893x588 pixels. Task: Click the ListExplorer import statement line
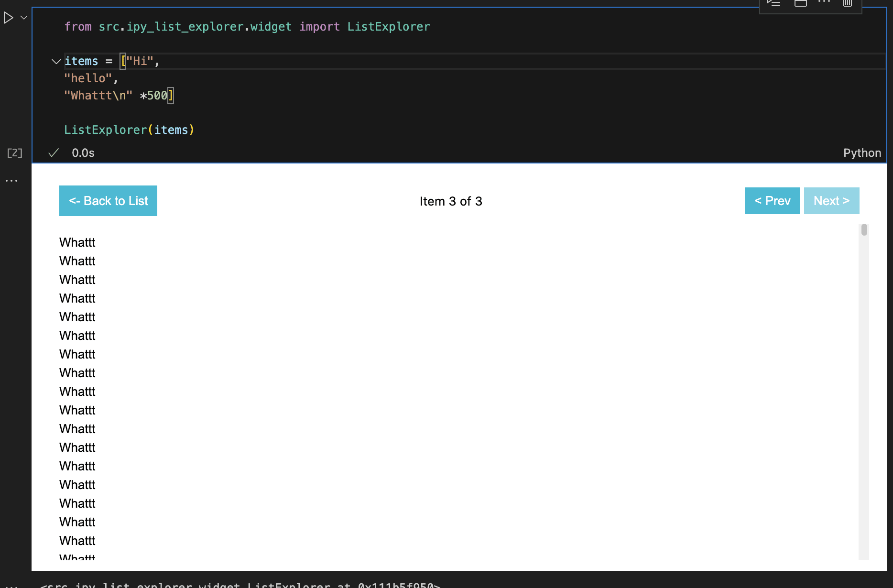tap(247, 27)
